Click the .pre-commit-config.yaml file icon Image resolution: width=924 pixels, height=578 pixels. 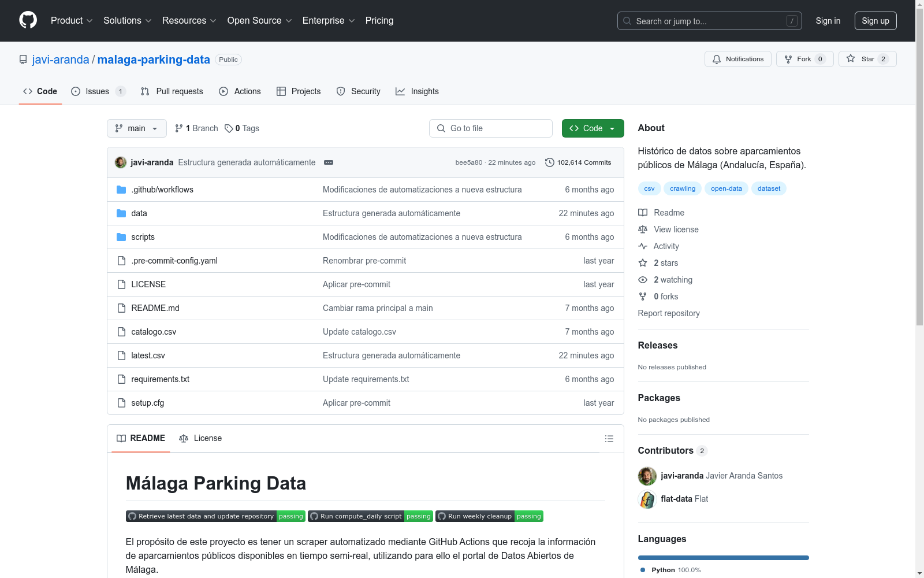pyautogui.click(x=121, y=261)
